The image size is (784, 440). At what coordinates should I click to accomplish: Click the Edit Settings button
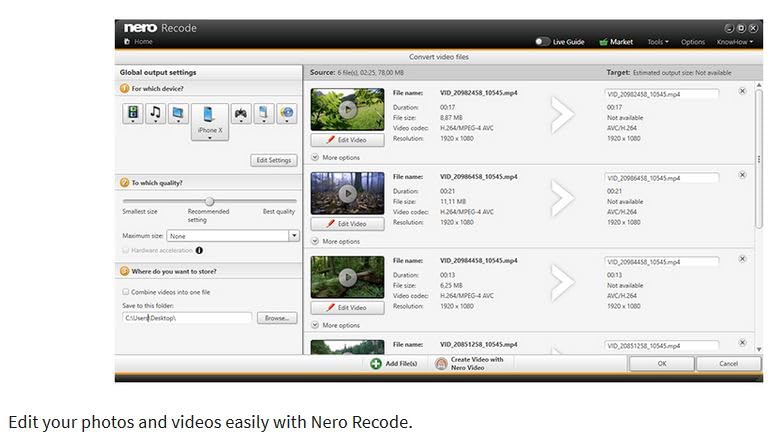click(273, 160)
